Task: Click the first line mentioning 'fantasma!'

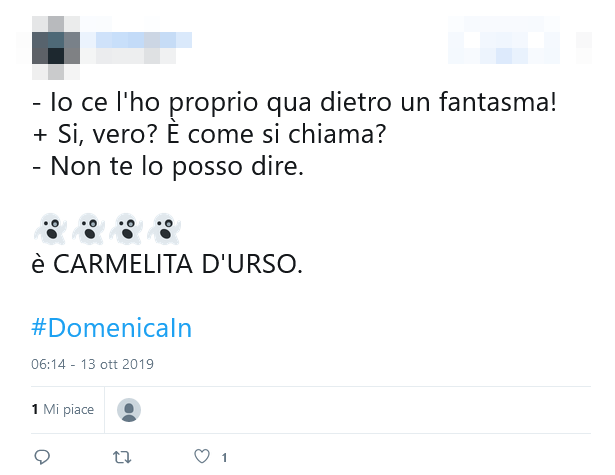Action: tap(294, 102)
